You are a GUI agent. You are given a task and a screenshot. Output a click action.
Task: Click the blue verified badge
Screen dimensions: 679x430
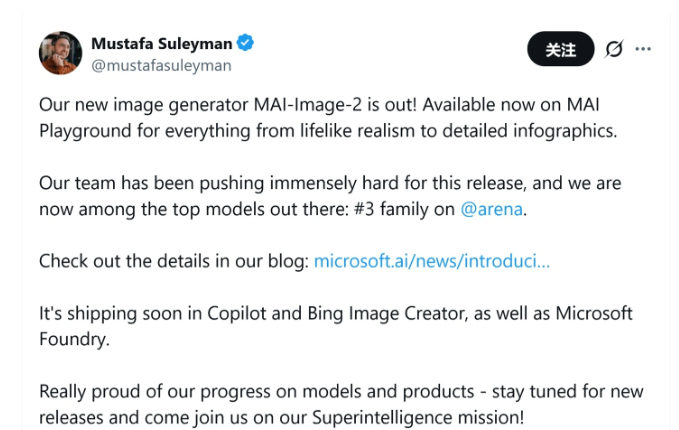244,43
